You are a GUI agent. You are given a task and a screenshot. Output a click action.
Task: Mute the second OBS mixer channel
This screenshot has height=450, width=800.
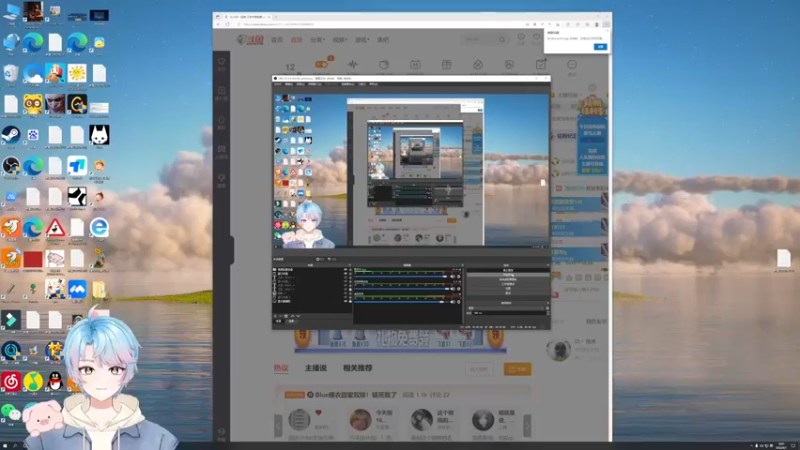tap(453, 289)
